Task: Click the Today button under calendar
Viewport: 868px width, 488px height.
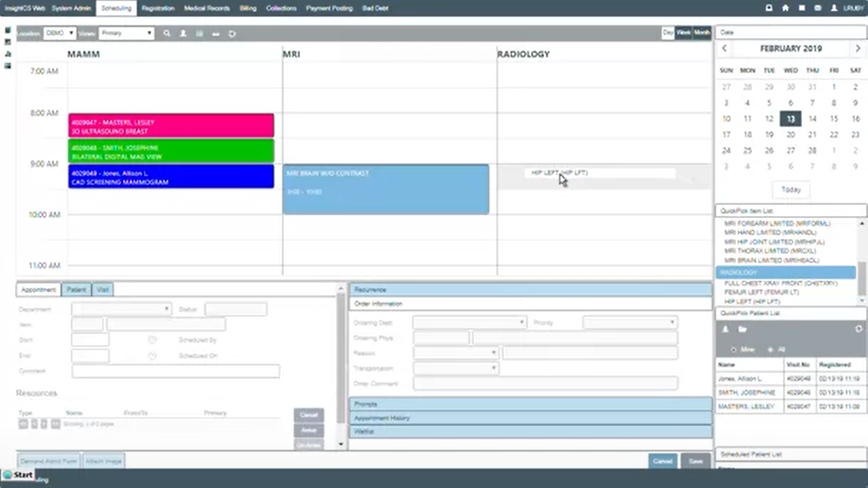Action: click(791, 190)
